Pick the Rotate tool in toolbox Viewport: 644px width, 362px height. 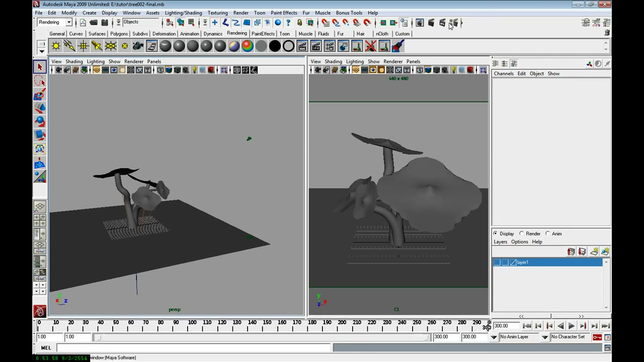tap(40, 121)
